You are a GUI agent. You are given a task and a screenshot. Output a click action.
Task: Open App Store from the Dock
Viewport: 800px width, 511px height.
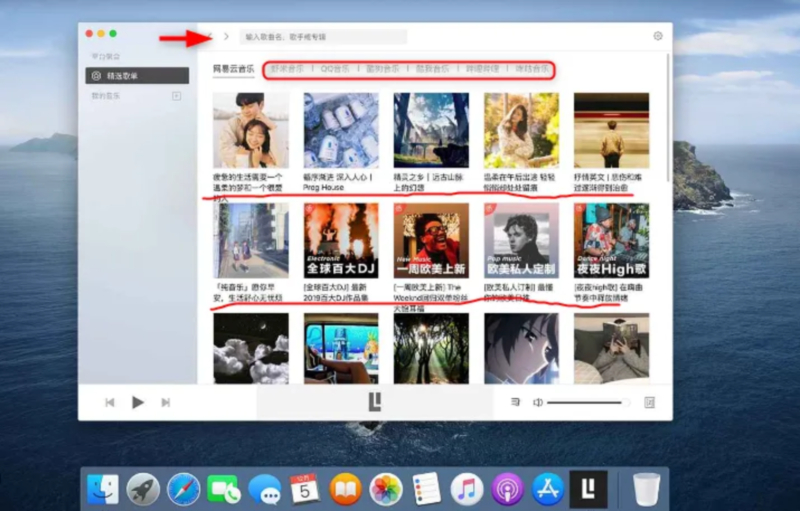click(548, 489)
